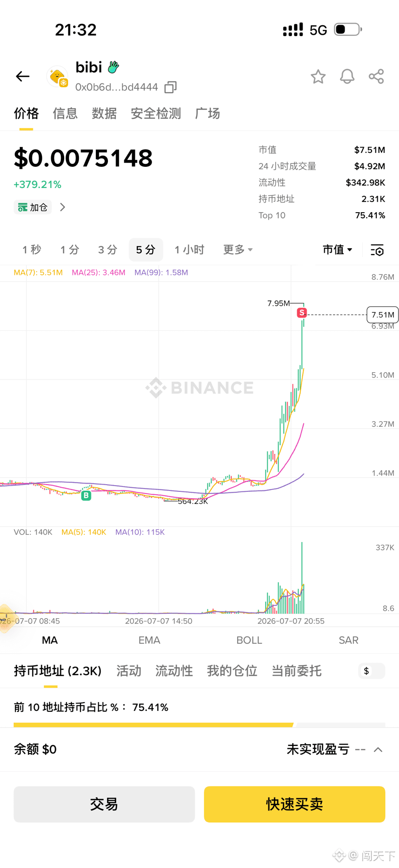Open the 更多 intervals dropdown
The image size is (399, 868).
point(238,250)
